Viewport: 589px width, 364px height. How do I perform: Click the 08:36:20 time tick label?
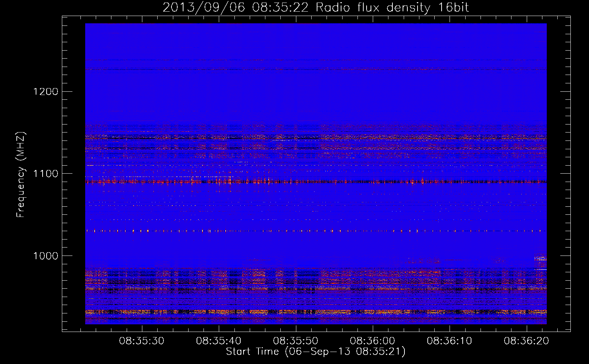(526, 341)
